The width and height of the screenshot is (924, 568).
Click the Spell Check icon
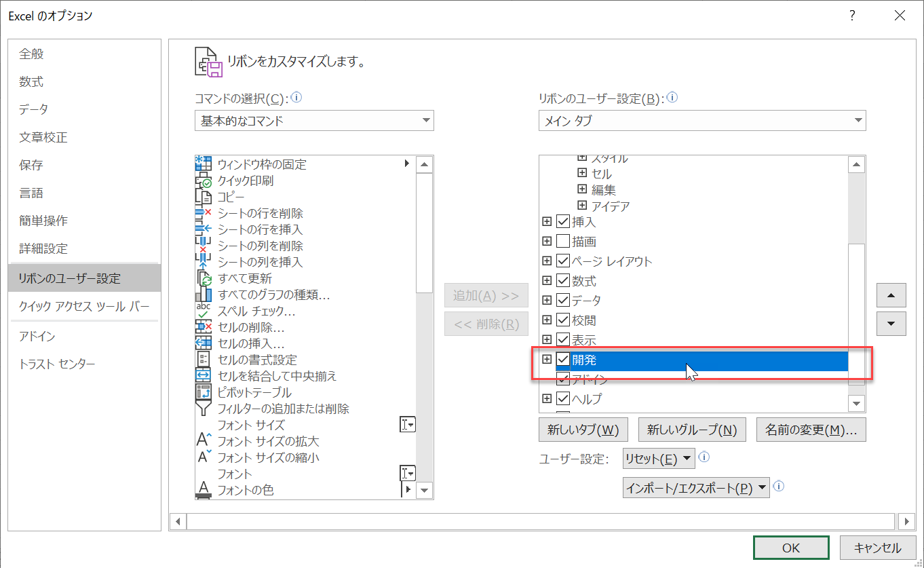coord(204,311)
